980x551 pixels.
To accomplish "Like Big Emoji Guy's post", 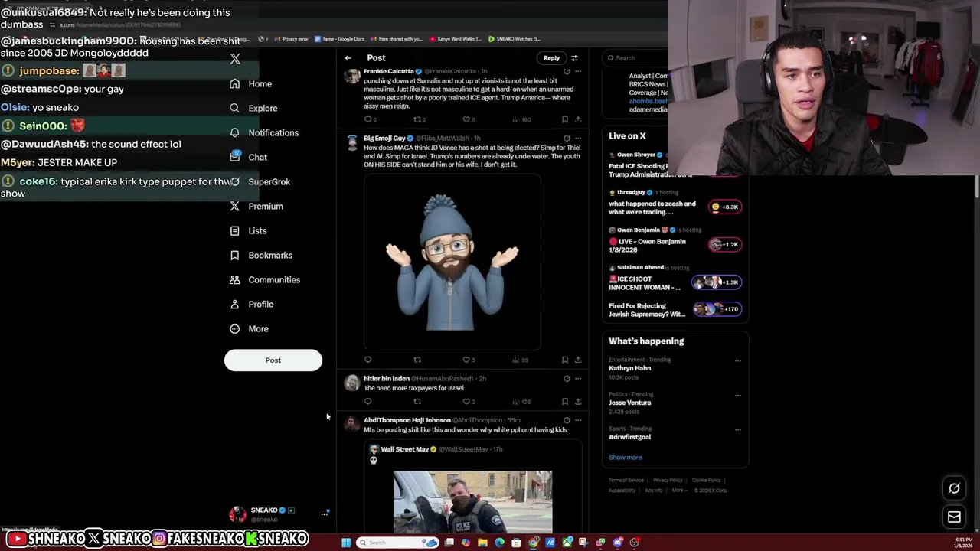I will click(466, 360).
